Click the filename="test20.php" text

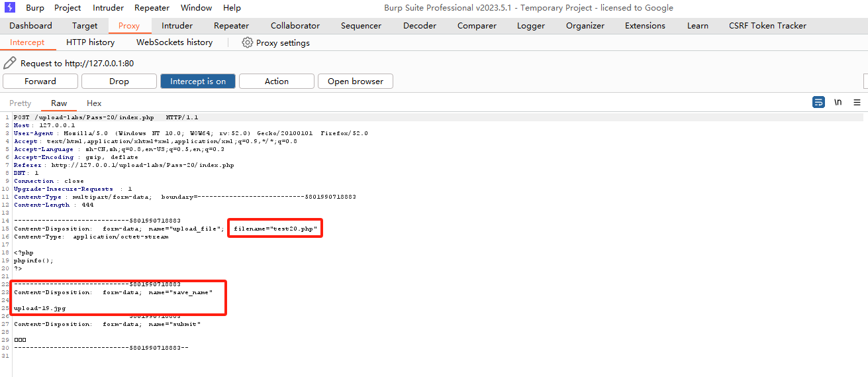[275, 229]
